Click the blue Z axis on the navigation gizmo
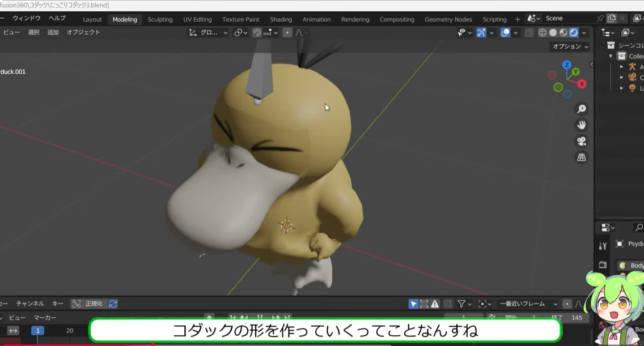Image resolution: width=644 pixels, height=346 pixels. [567, 65]
